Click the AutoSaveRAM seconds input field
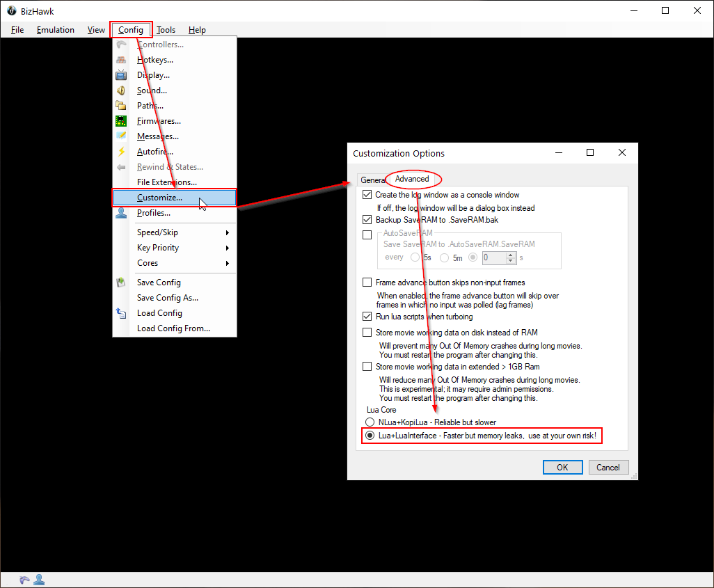714x588 pixels. (x=494, y=257)
